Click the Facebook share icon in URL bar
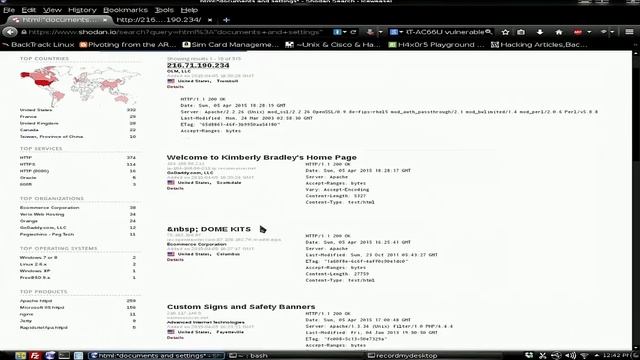The width and height of the screenshot is (640, 360). (x=337, y=32)
